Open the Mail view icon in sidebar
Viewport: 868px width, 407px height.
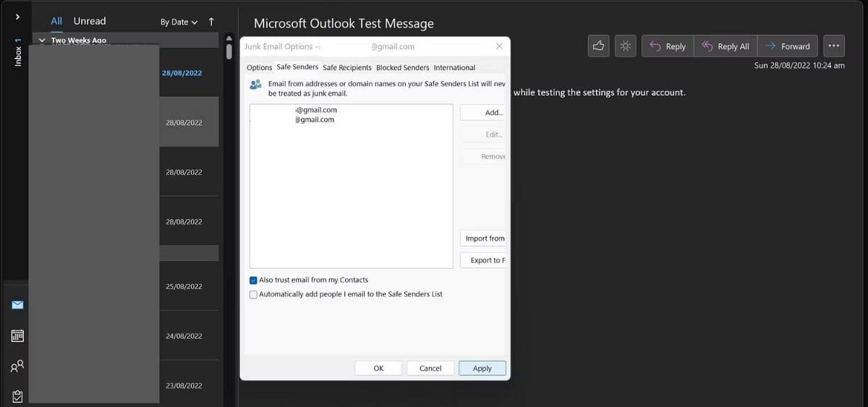pos(17,305)
